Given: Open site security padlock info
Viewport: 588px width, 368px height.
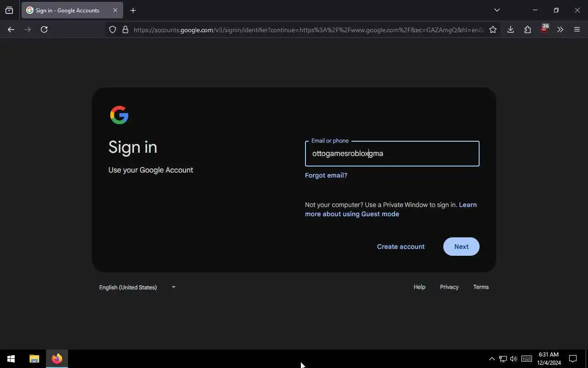Looking at the screenshot, I should click(125, 29).
